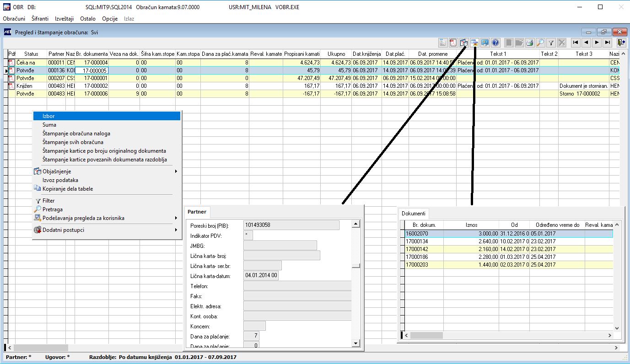Click the edit record toolbar icon
Screen dimensions: 630x364
(519, 43)
